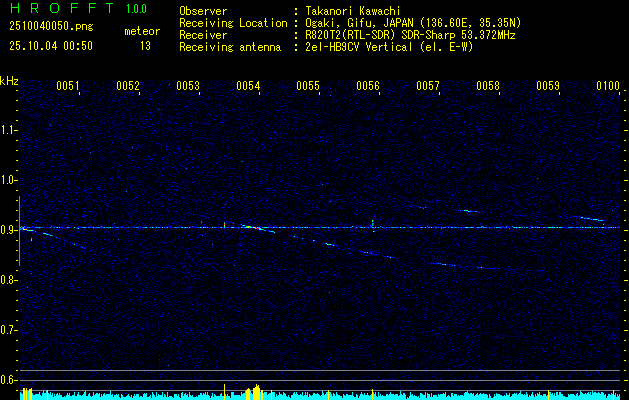Click the meteor count value 13
This screenshot has width=629, height=400.
tap(145, 46)
